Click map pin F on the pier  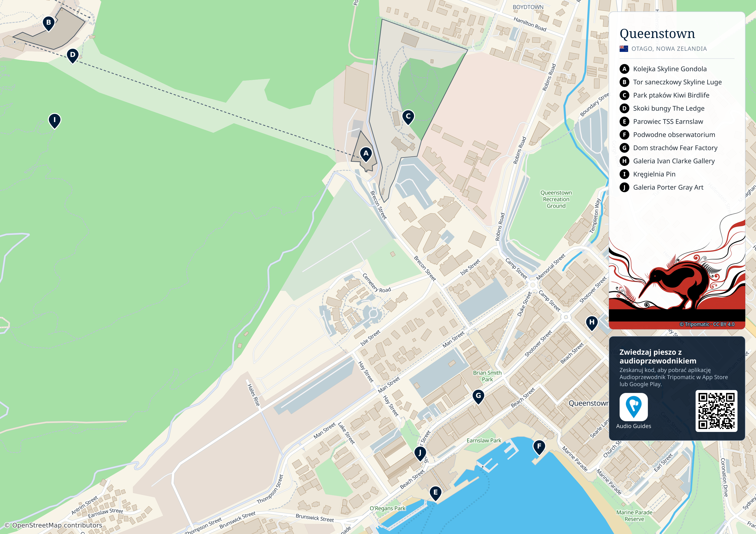click(x=539, y=447)
